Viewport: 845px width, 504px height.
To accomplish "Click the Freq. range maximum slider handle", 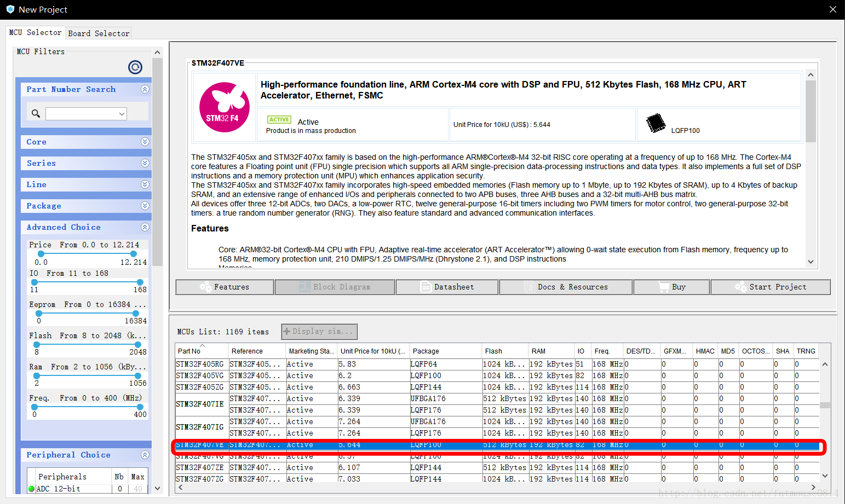I will tap(140, 407).
